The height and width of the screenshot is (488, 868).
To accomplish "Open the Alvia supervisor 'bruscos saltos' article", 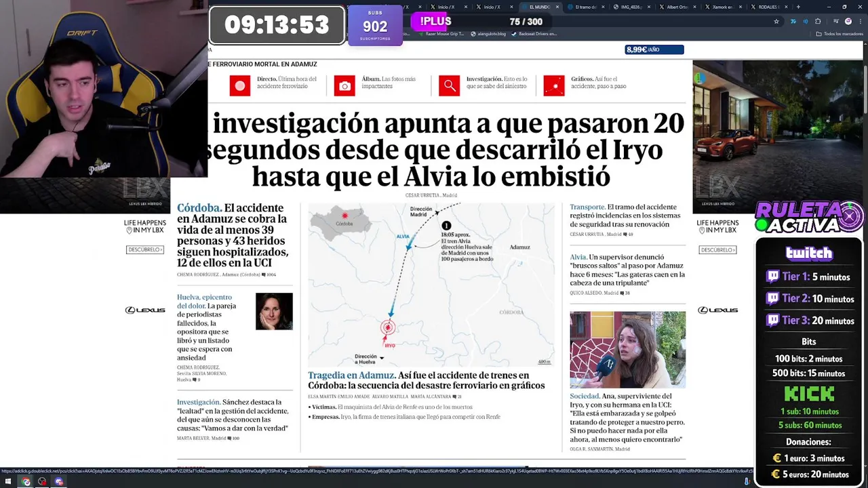I will (627, 270).
